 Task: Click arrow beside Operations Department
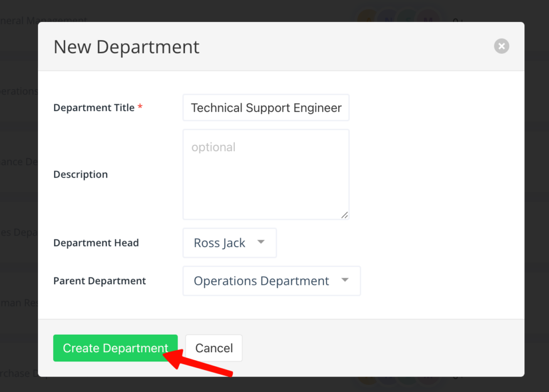coord(345,280)
